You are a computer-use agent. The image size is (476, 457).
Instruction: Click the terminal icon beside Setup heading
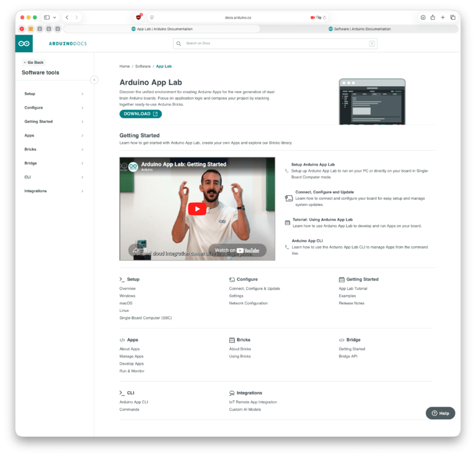(x=122, y=280)
